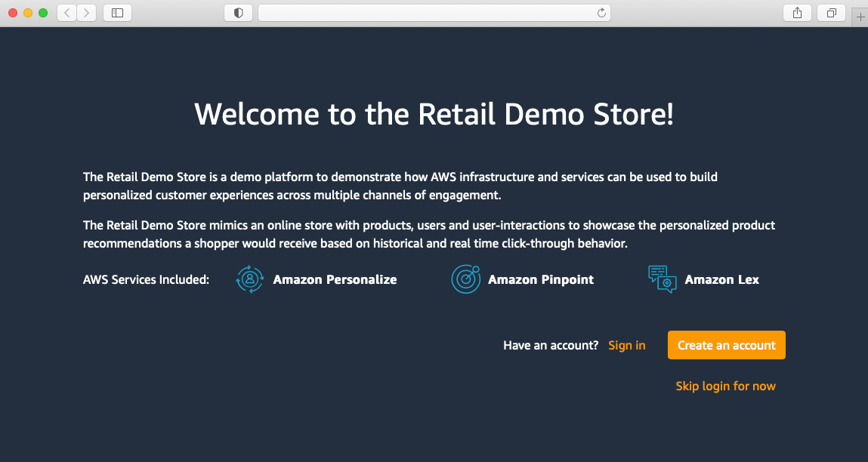Focus the Safari address bar
This screenshot has width=868, height=462.
(434, 13)
